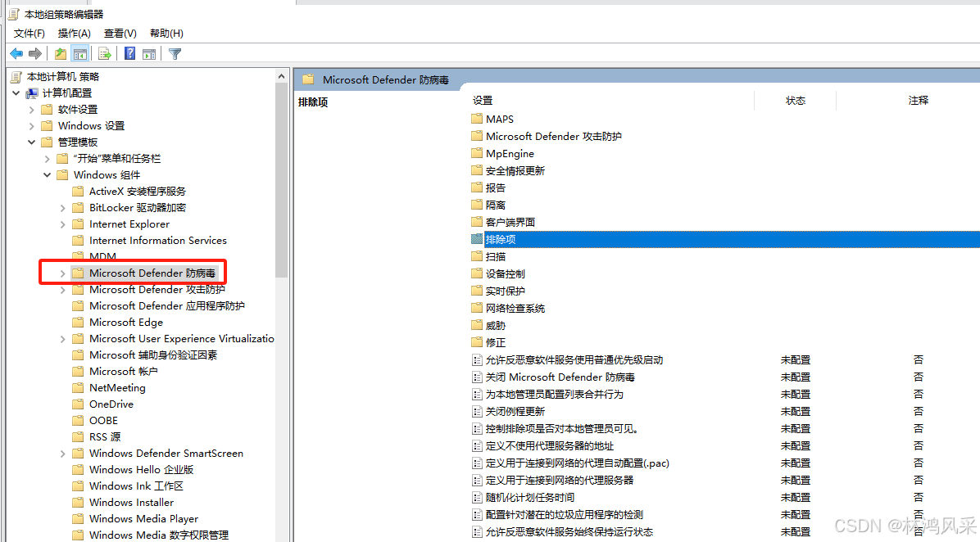Image resolution: width=980 pixels, height=542 pixels.
Task: Expand the "开始"菜单和任务栏 node
Action: (47, 159)
